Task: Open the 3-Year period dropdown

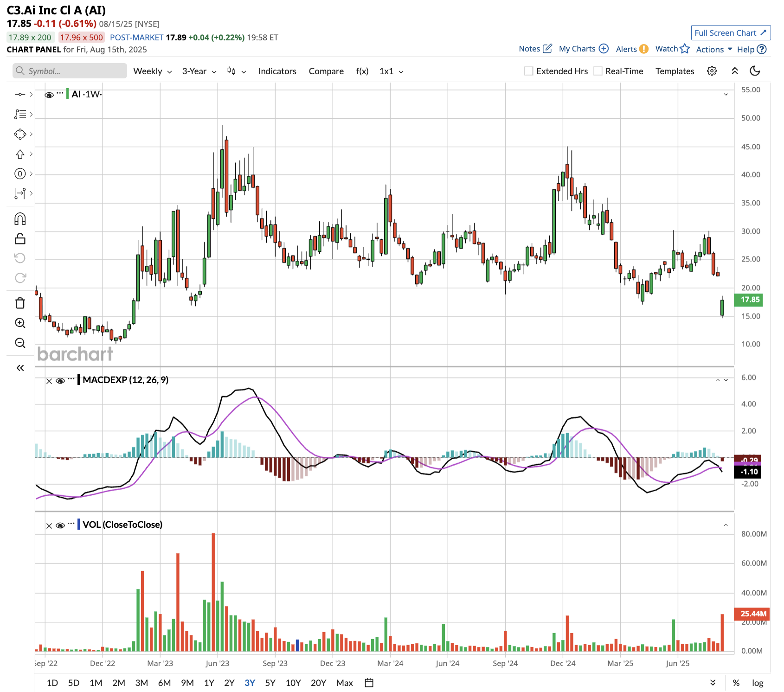Action: pos(199,71)
